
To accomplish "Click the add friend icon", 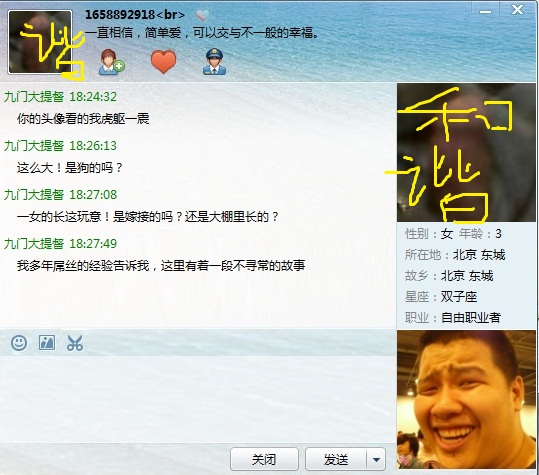I will click(112, 62).
